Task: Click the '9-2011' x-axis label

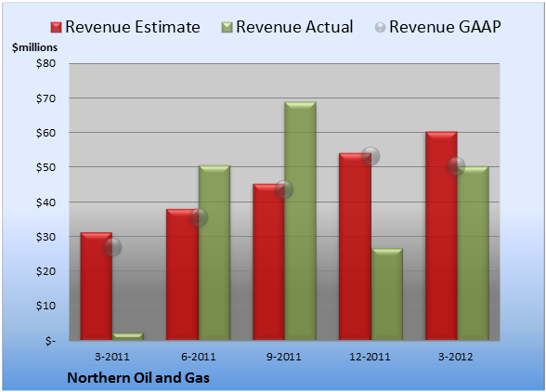Action: [284, 357]
